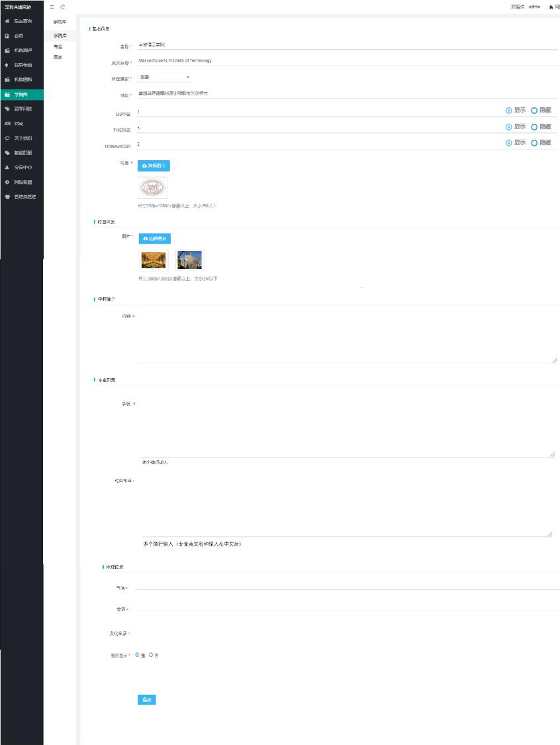Select 显示 for THE排名
Viewport: 560px width, 745px height.
(509, 127)
